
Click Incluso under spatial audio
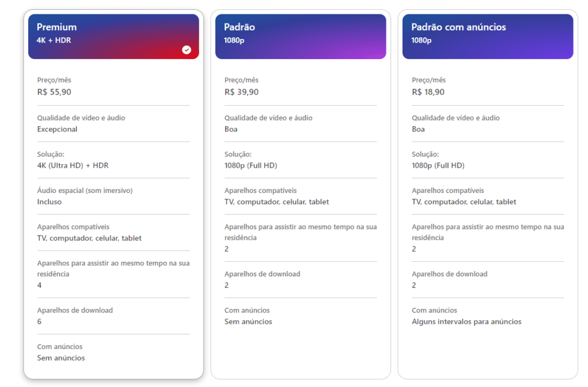(x=49, y=202)
